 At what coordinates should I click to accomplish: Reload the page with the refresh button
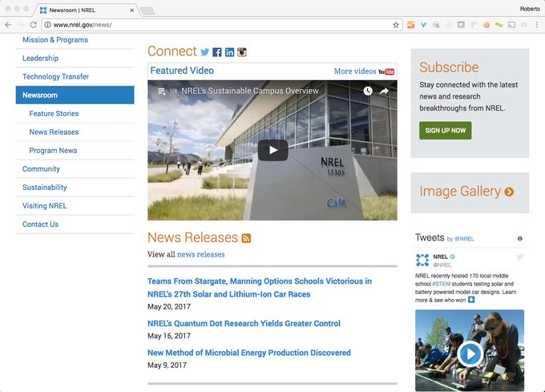33,25
